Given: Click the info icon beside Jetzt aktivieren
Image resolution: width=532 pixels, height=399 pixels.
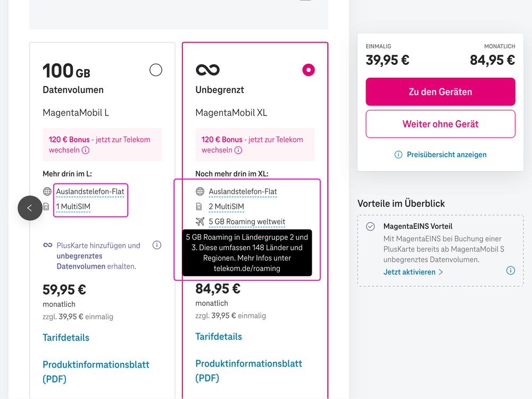Looking at the screenshot, I should tap(511, 270).
